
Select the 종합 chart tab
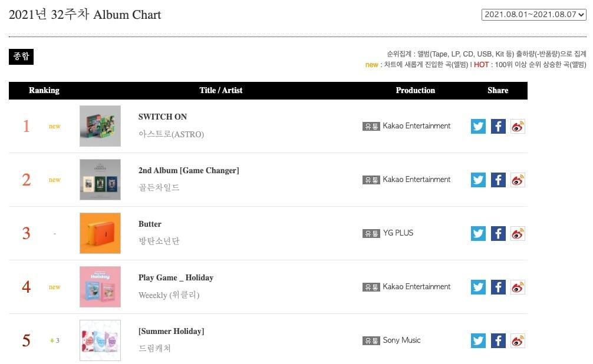(x=21, y=57)
